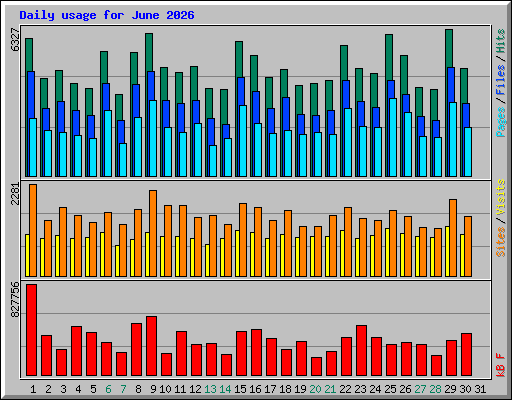Click day label 11 on the axis
The image size is (512, 400).
click(180, 389)
